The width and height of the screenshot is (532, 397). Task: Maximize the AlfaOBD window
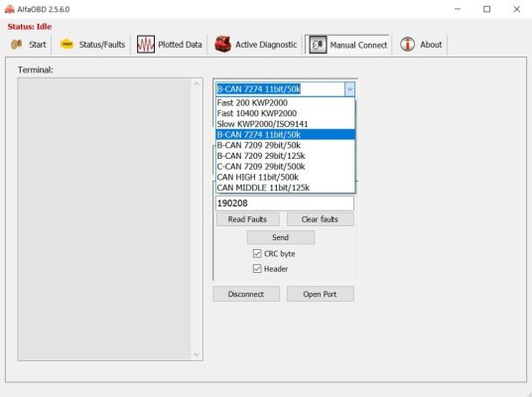(x=487, y=9)
